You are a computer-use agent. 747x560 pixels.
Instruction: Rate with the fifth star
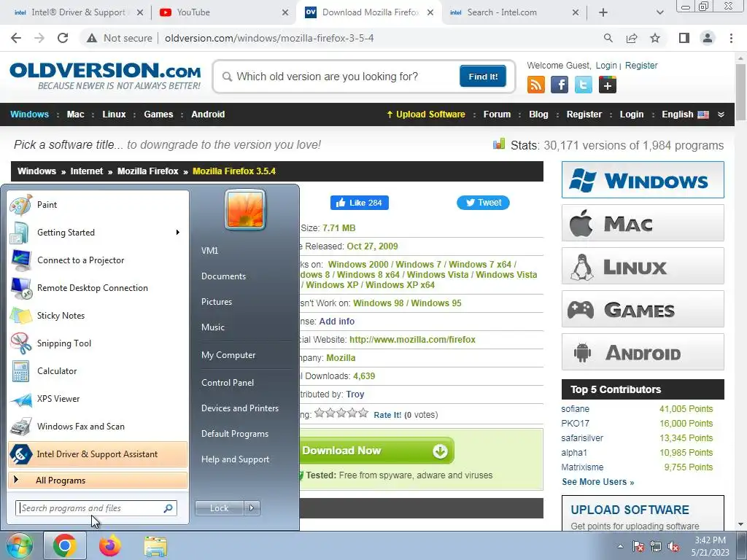tap(363, 413)
